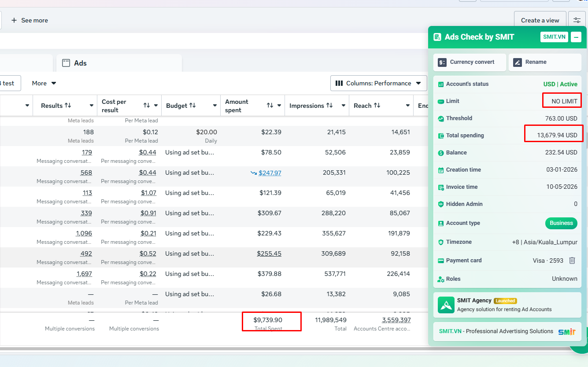Click the 13,679.94 USD total spending value
Screen dimensions: 588x367
pos(557,136)
